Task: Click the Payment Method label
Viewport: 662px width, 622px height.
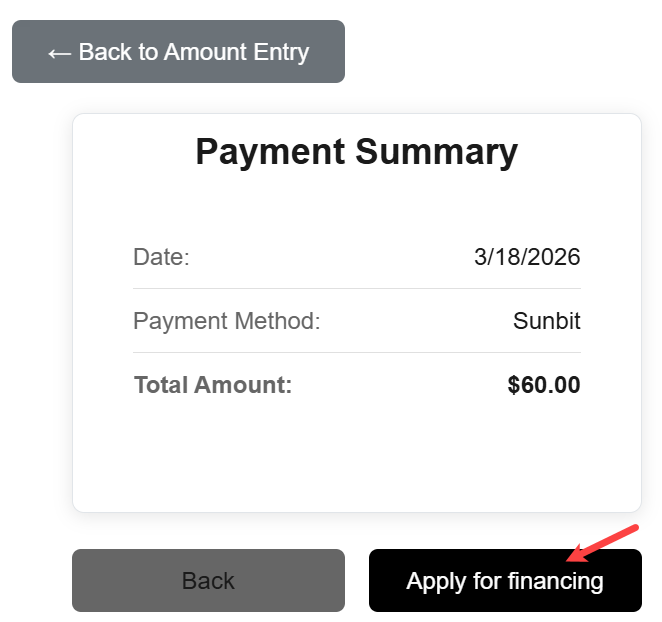Action: (x=226, y=321)
